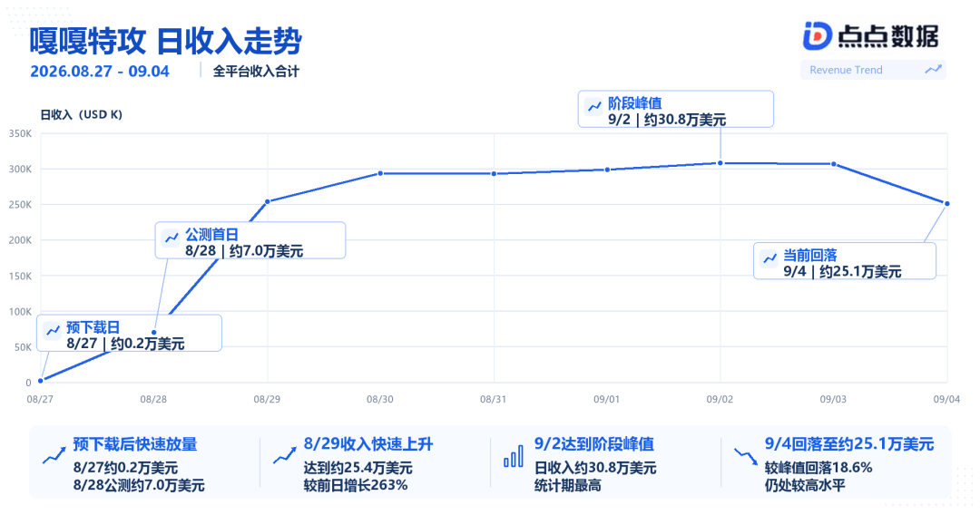Click the text 较峰值回落18.6%
This screenshot has height=515, width=980.
[818, 468]
